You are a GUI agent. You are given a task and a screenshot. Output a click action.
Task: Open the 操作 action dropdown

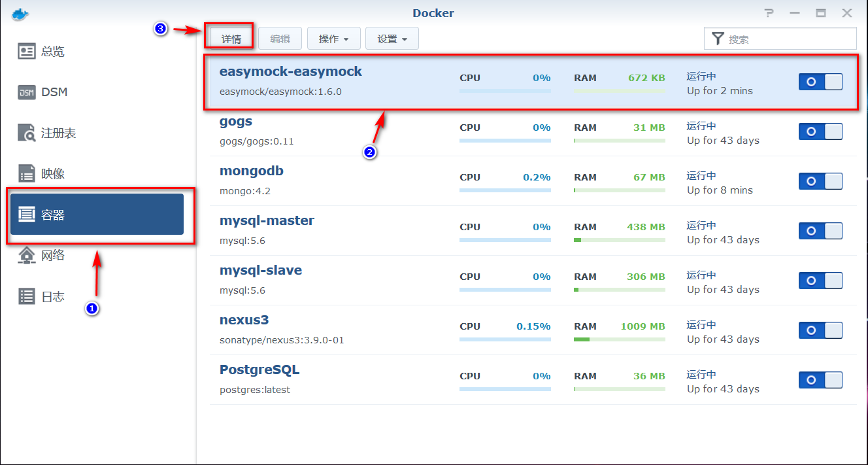333,38
